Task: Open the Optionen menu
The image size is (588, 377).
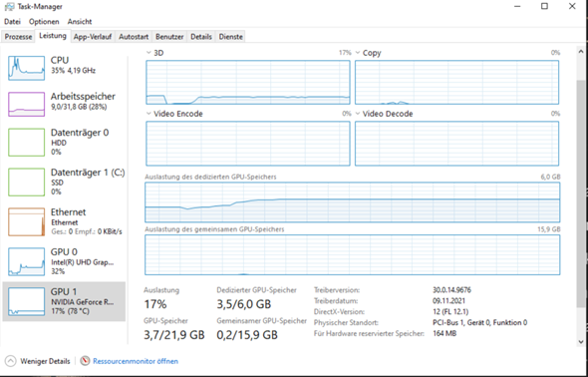Action: click(x=44, y=21)
